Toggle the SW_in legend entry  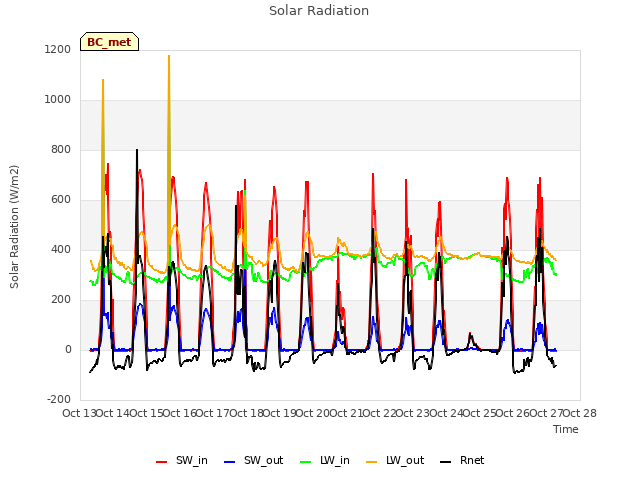click(x=182, y=460)
